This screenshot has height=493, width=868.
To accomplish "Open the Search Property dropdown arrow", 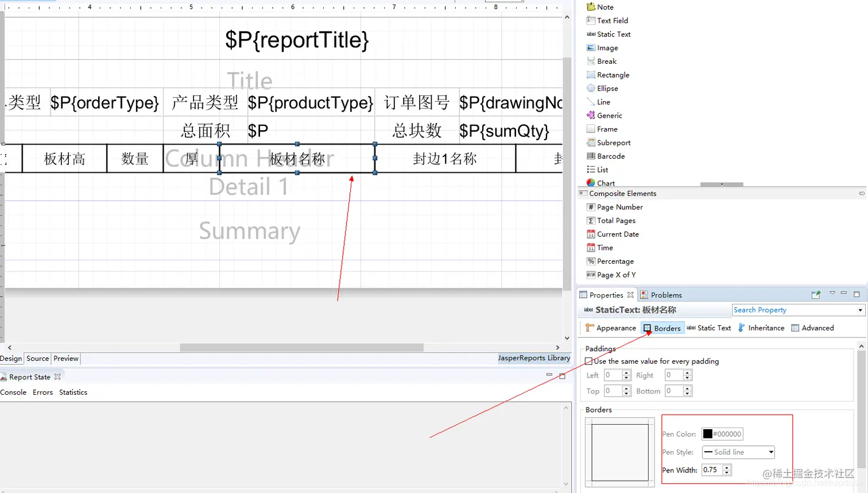I will pos(860,310).
